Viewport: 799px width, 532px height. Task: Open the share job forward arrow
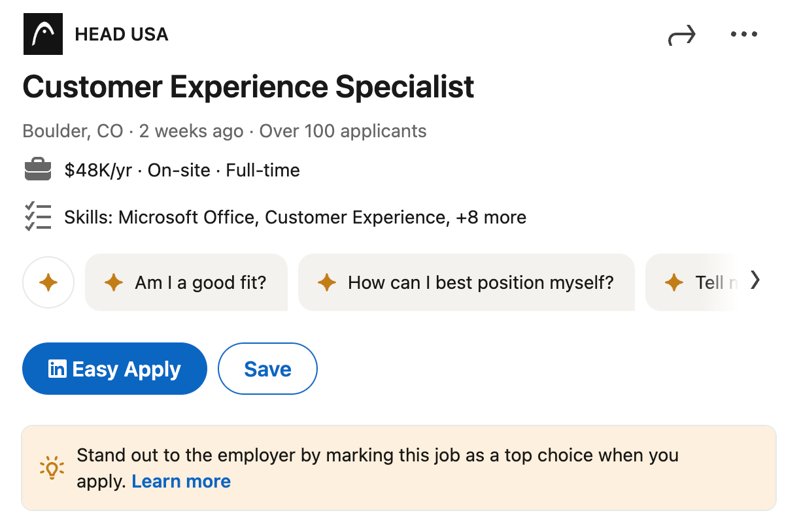point(681,35)
